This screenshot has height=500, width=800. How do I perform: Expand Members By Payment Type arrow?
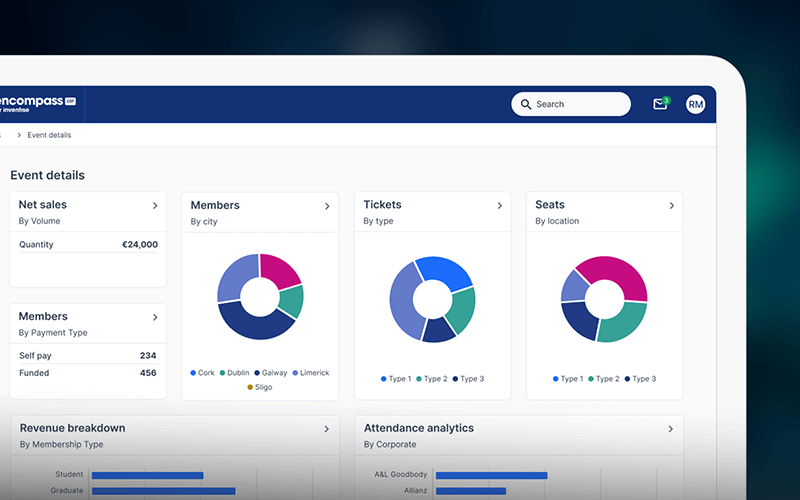(x=155, y=318)
